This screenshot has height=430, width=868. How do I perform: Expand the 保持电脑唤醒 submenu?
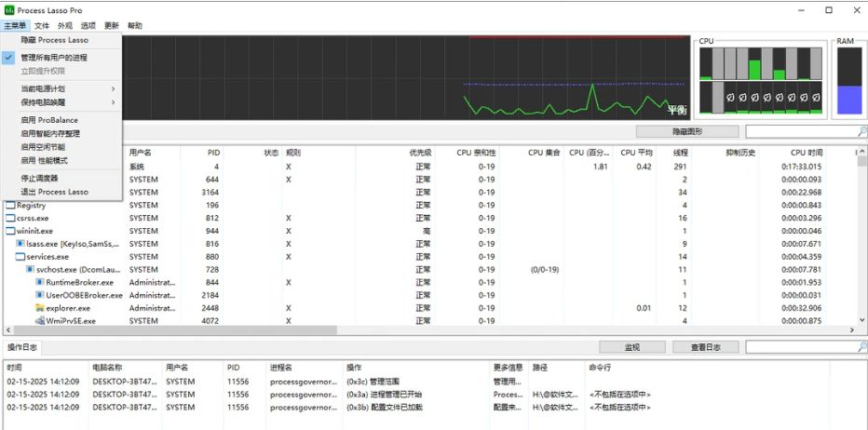[x=61, y=102]
